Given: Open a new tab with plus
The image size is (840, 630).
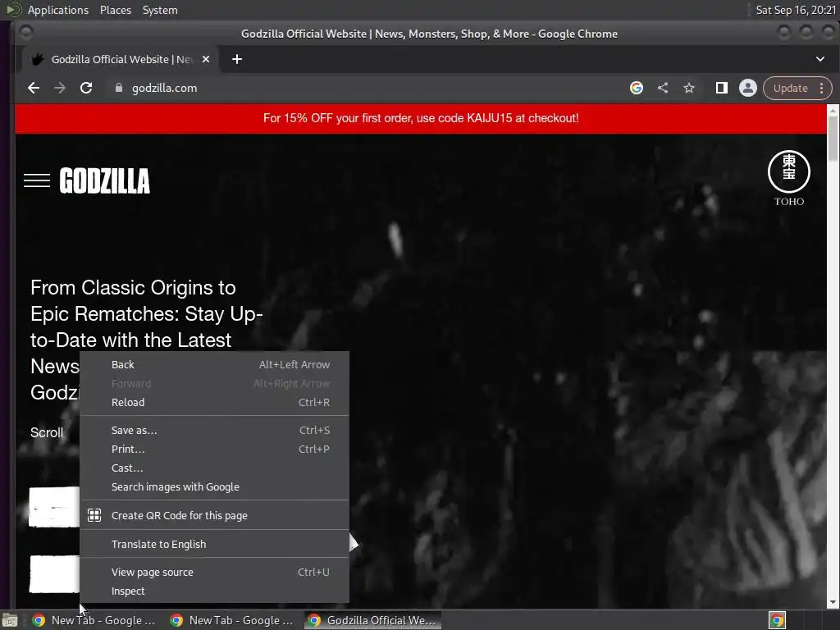Looking at the screenshot, I should click(237, 59).
